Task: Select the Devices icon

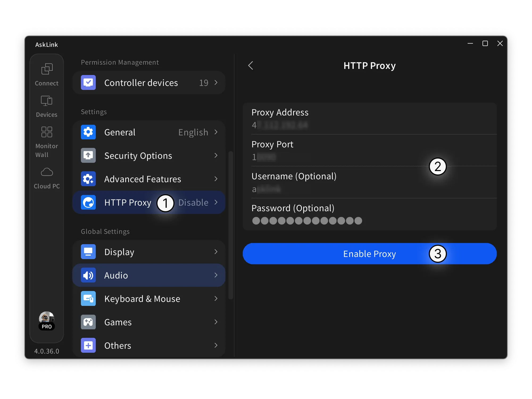Action: pyautogui.click(x=47, y=101)
